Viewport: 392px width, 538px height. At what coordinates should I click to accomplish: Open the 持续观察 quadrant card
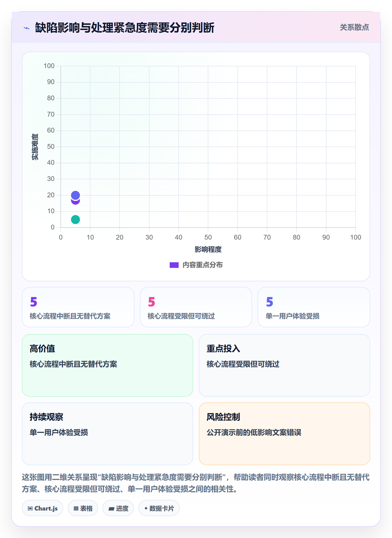point(108,433)
